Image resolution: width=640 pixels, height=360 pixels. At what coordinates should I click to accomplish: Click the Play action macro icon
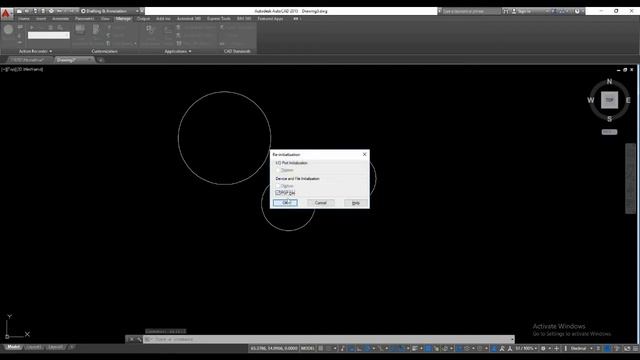click(x=32, y=27)
